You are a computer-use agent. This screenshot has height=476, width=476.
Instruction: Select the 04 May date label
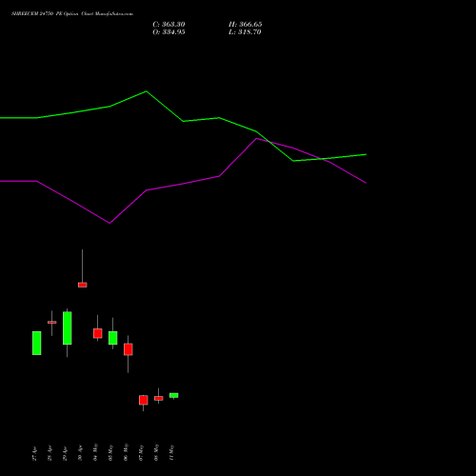pyautogui.click(x=95, y=452)
